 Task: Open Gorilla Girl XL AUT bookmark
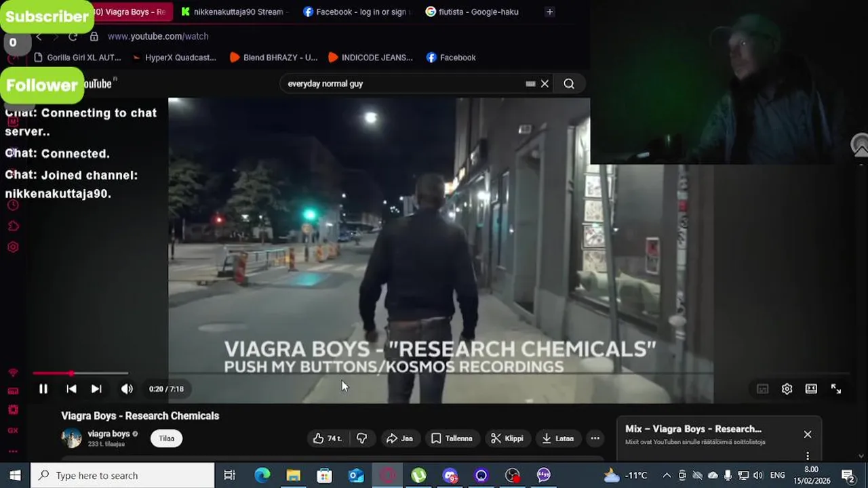click(77, 58)
